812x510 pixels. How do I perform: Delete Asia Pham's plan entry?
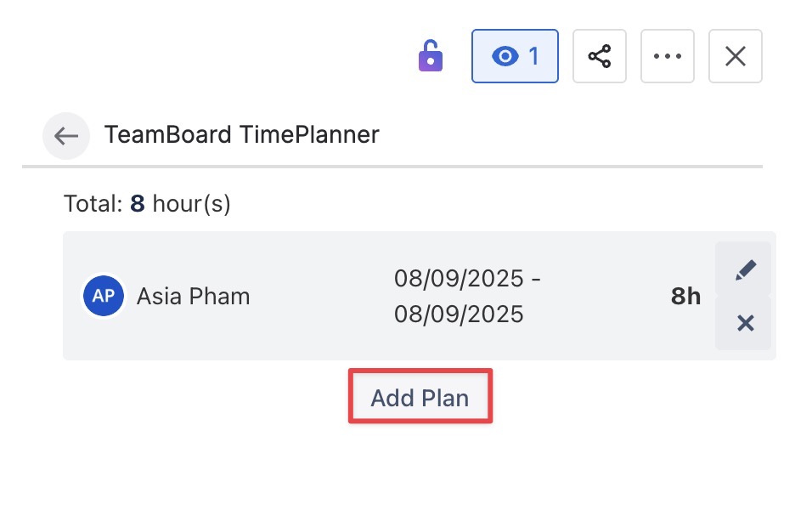tap(745, 323)
